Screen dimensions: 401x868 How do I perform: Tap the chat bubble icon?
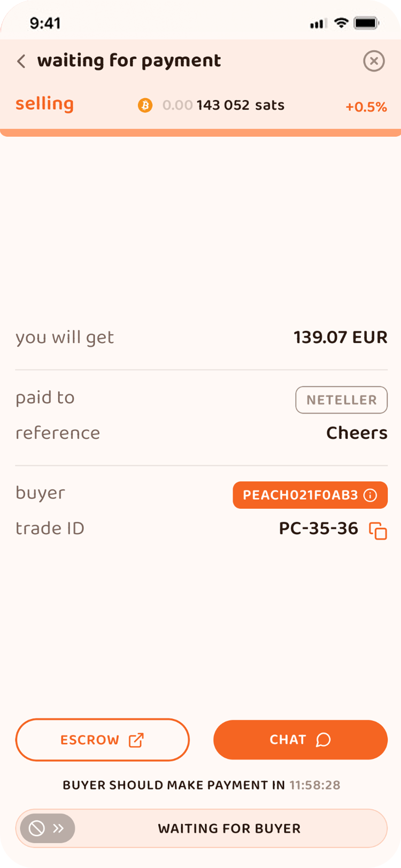pos(323,740)
